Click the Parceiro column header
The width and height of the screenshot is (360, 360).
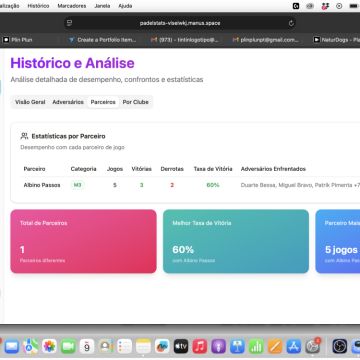tap(34, 169)
